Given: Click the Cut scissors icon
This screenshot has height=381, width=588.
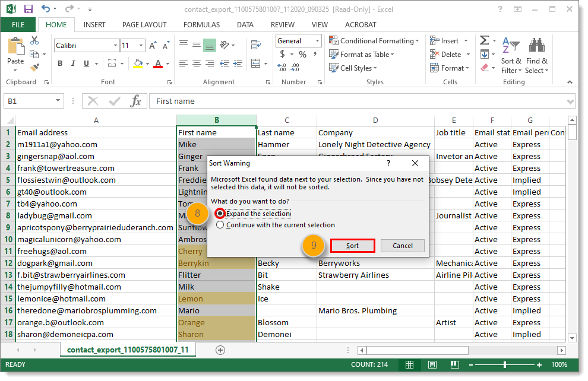Looking at the screenshot, I should point(34,40).
